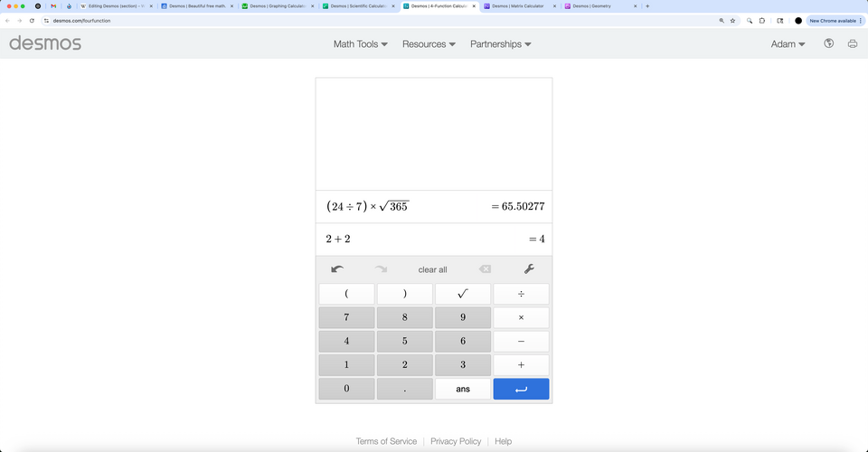Viewport: 868px width, 452px height.
Task: Expand the Math Tools menu
Action: point(361,44)
